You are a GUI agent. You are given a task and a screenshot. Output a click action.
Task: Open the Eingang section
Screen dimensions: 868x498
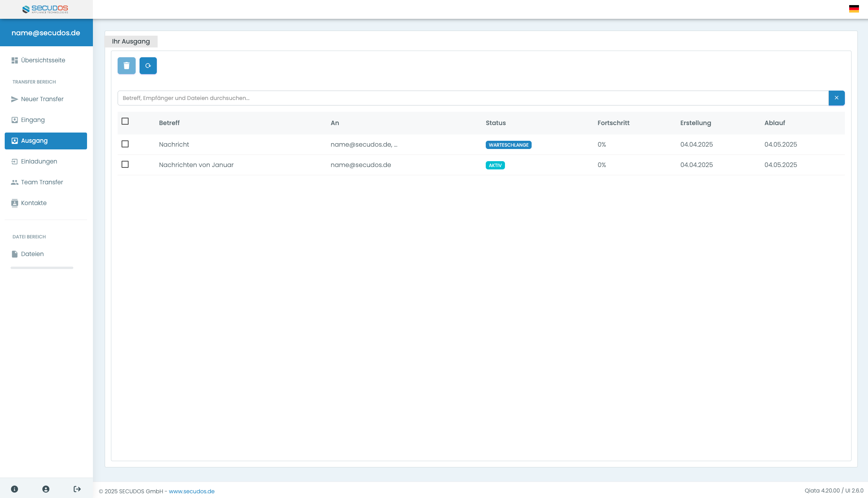tap(33, 120)
